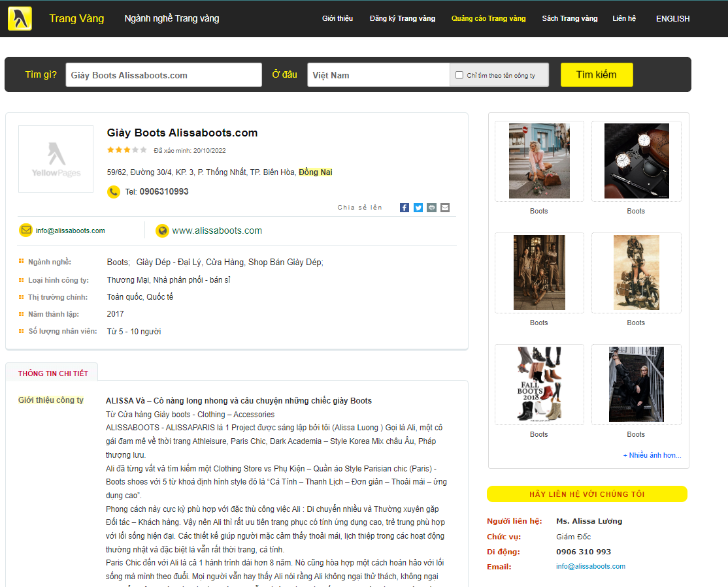Click the 'Chia sẻ lên' label

pos(360,208)
